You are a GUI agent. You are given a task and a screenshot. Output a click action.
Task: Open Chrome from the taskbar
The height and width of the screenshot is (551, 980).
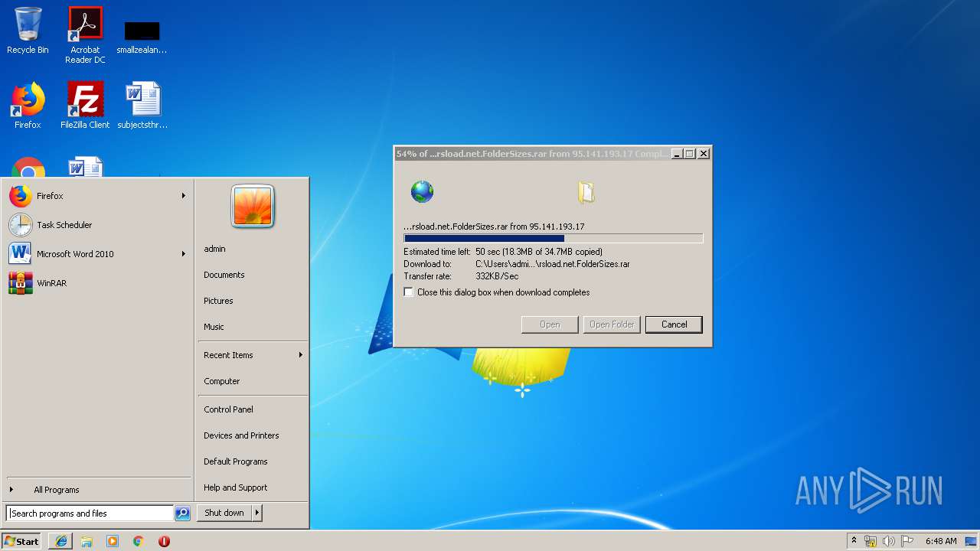click(x=139, y=541)
